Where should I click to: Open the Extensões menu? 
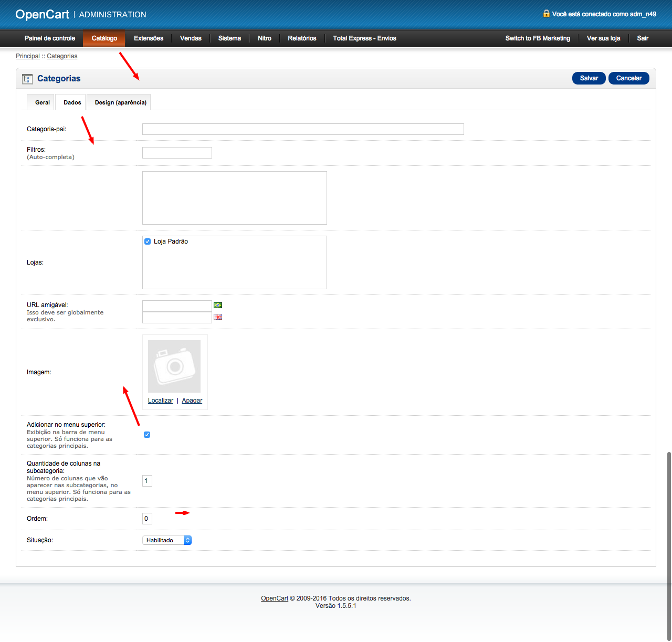pyautogui.click(x=149, y=38)
